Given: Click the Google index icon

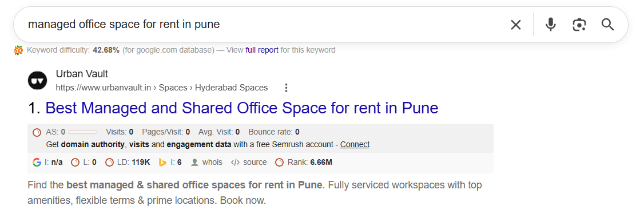Looking at the screenshot, I should 37,162.
